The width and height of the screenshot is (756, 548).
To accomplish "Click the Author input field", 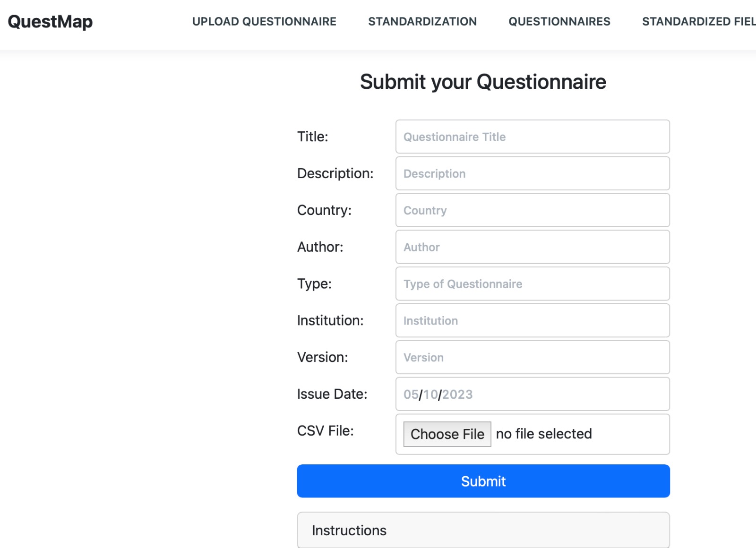I will (533, 247).
